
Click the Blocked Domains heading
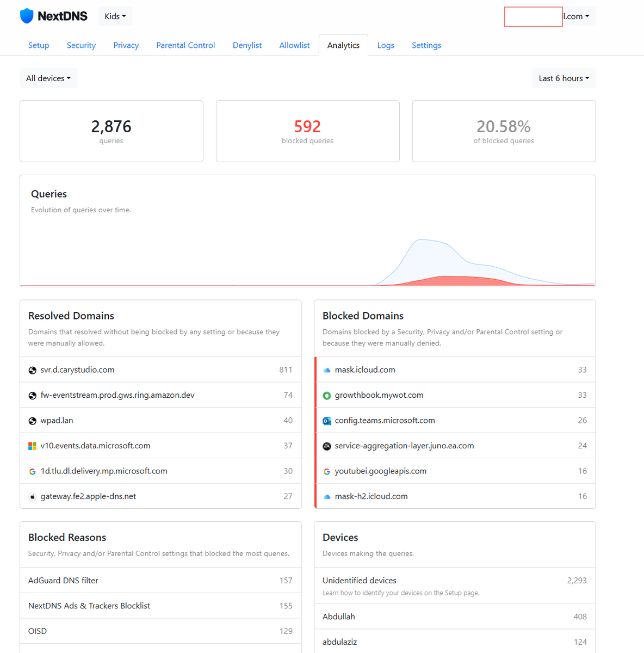[363, 316]
